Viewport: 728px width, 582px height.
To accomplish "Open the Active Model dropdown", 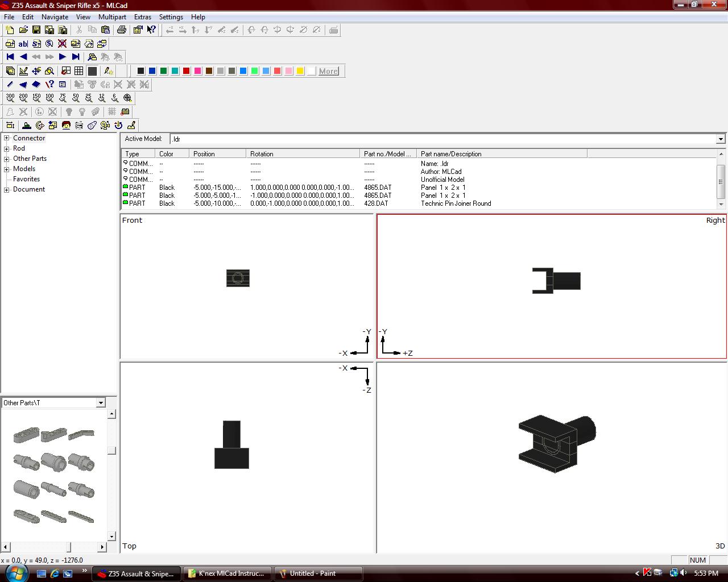I will click(x=721, y=139).
